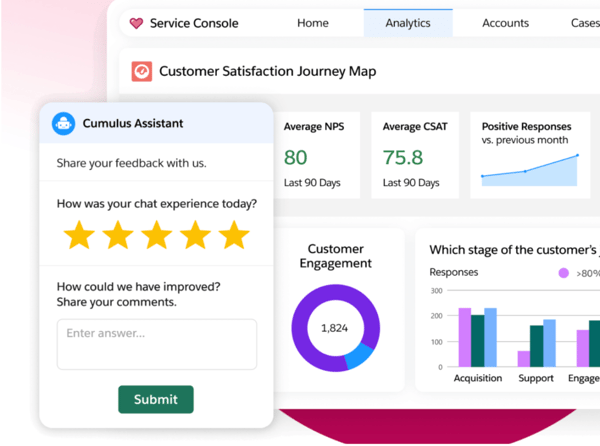Click 'Last 90 Days' under Average CSAT

411,183
